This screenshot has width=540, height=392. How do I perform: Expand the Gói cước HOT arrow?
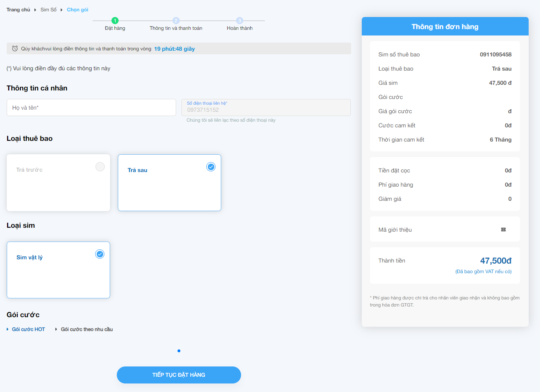click(7, 329)
